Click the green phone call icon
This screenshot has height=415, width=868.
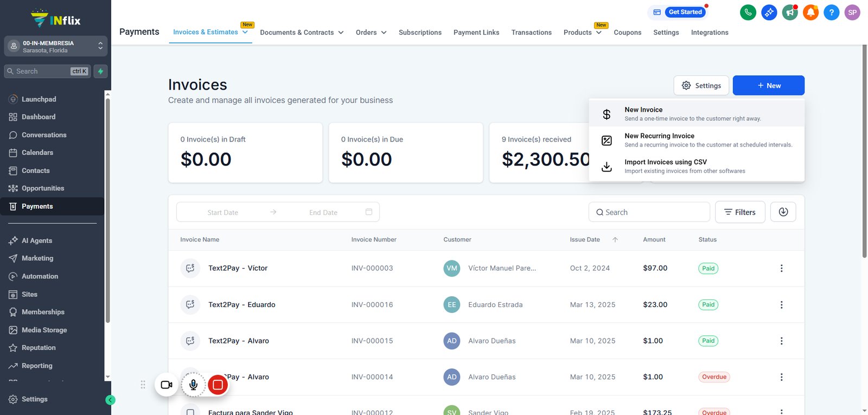click(x=748, y=12)
